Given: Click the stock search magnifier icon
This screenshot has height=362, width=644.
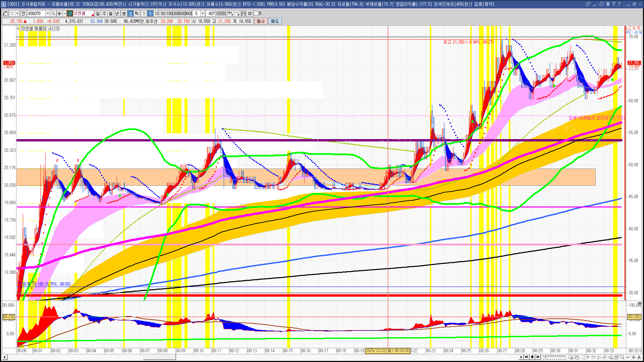Looking at the screenshot, I should 53,13.
